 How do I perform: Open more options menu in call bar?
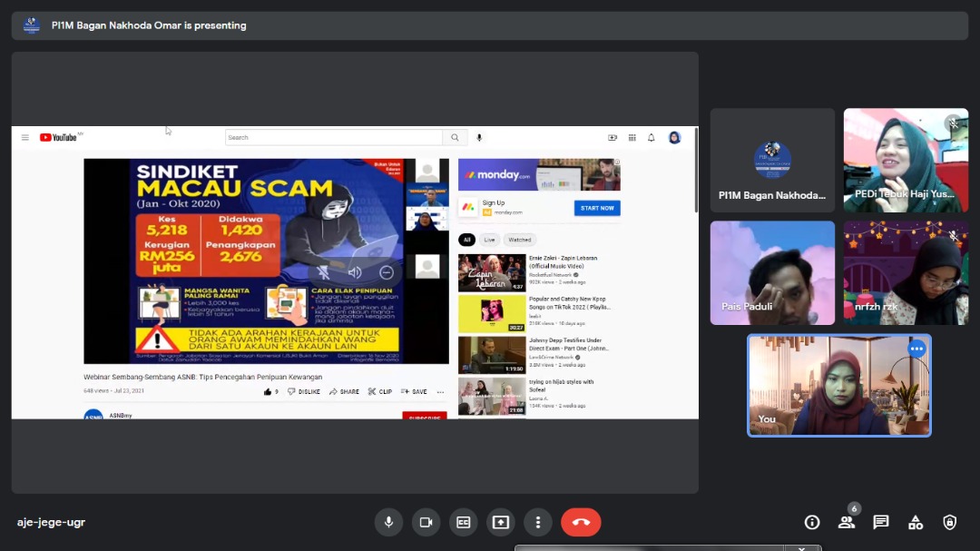click(538, 522)
